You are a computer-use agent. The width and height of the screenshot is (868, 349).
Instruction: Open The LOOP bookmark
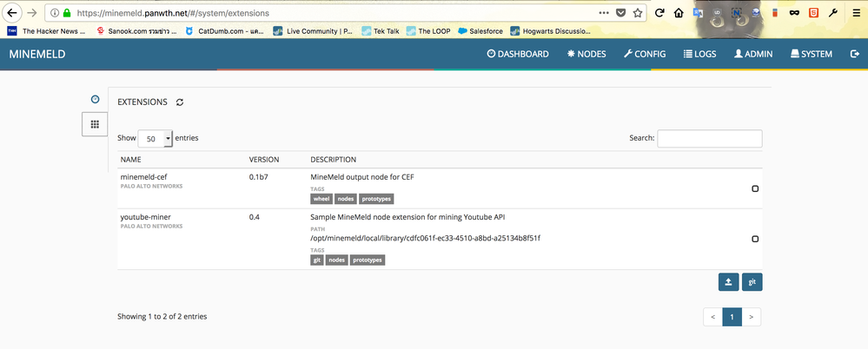pos(427,31)
